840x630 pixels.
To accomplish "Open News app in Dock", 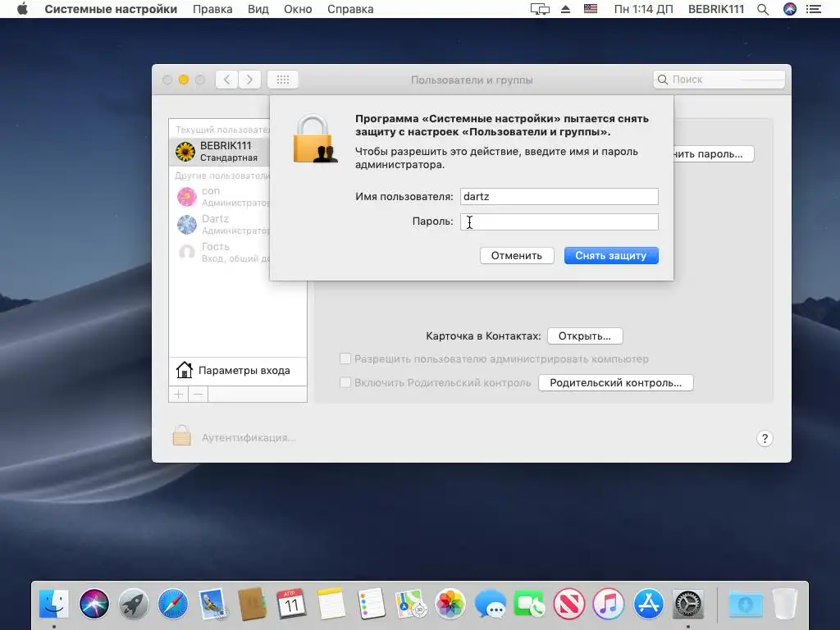I will click(x=569, y=604).
